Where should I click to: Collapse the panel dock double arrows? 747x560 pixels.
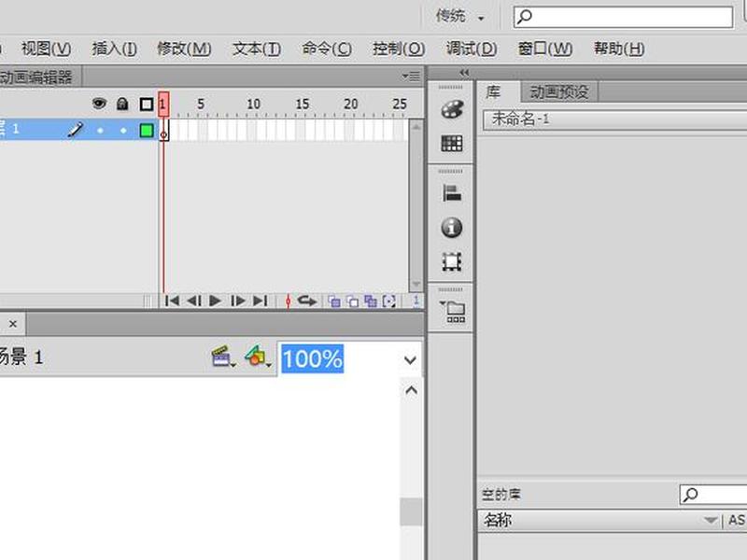point(464,73)
